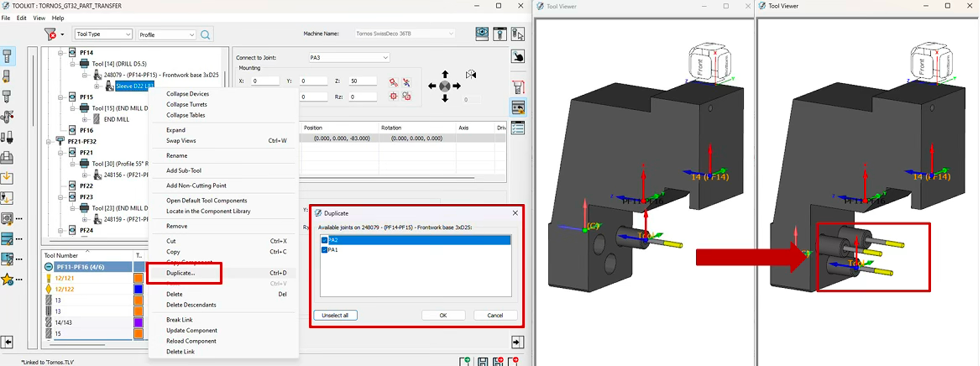Click the magnifier search icon in toolbar
980x366 pixels.
pyautogui.click(x=205, y=35)
